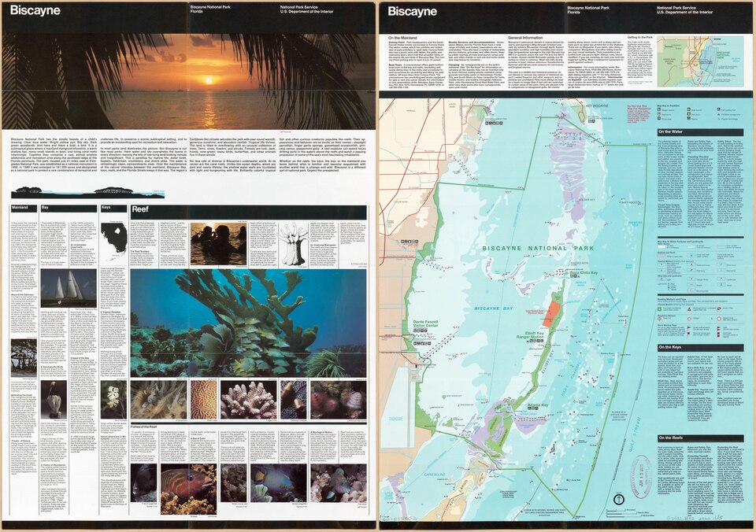Open the pelican photo in the Mainland column
756x532 pixels.
pyautogui.click(x=54, y=401)
